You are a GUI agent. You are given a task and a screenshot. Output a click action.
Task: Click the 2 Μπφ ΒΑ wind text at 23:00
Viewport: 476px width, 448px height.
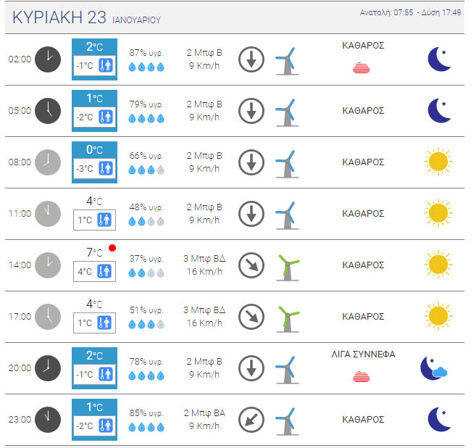[204, 413]
